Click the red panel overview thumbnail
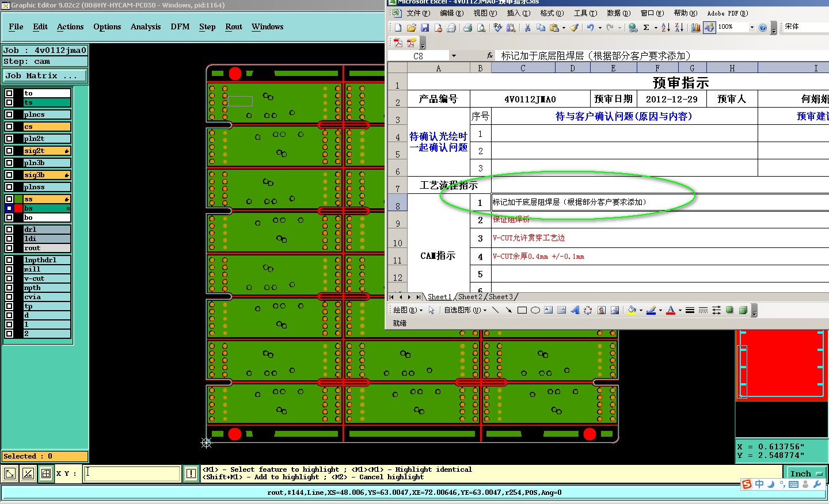 [782, 365]
